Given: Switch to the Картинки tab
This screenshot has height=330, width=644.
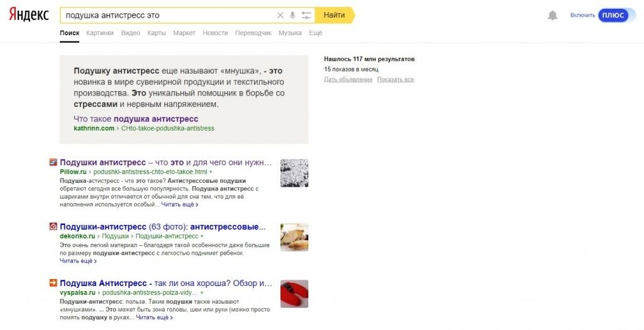Looking at the screenshot, I should (x=100, y=33).
